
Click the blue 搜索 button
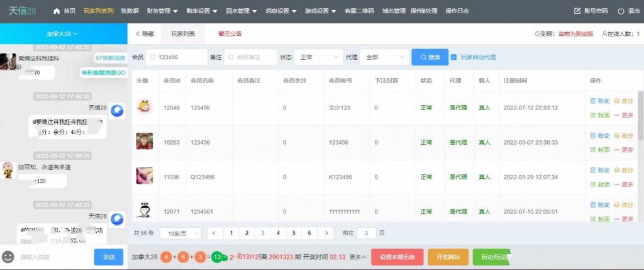429,57
